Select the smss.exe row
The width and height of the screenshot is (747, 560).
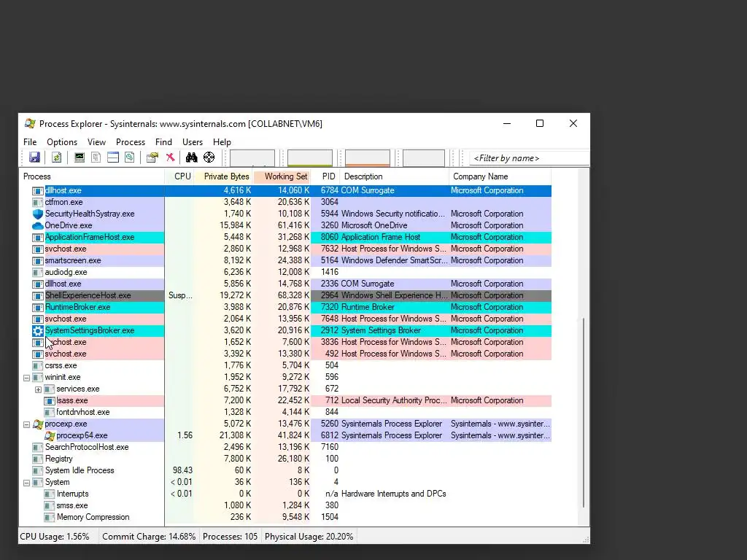pos(285,506)
